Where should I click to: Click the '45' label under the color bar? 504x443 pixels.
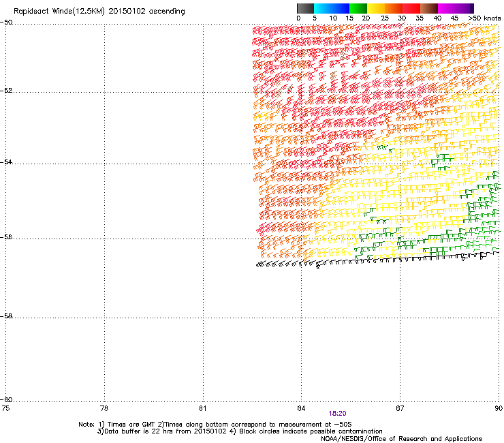tap(454, 18)
